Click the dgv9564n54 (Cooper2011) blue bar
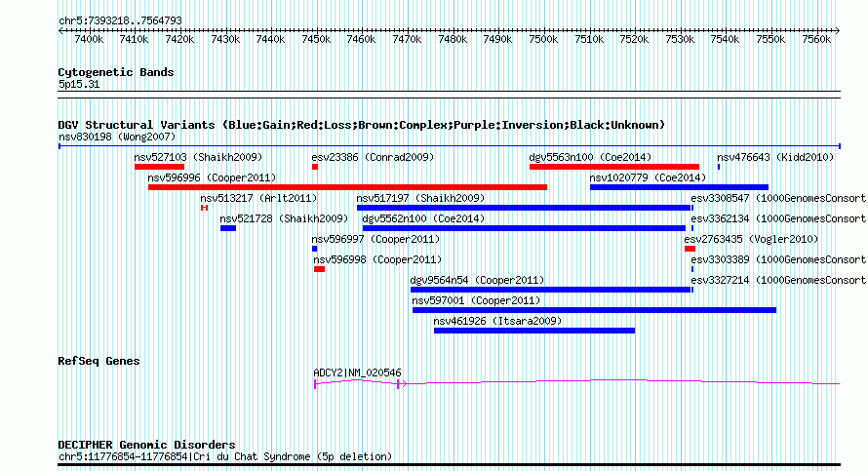The height and width of the screenshot is (471, 868). (550, 290)
